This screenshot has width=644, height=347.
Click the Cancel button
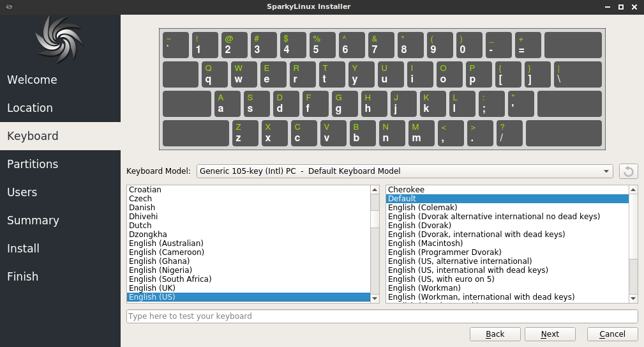(612, 334)
